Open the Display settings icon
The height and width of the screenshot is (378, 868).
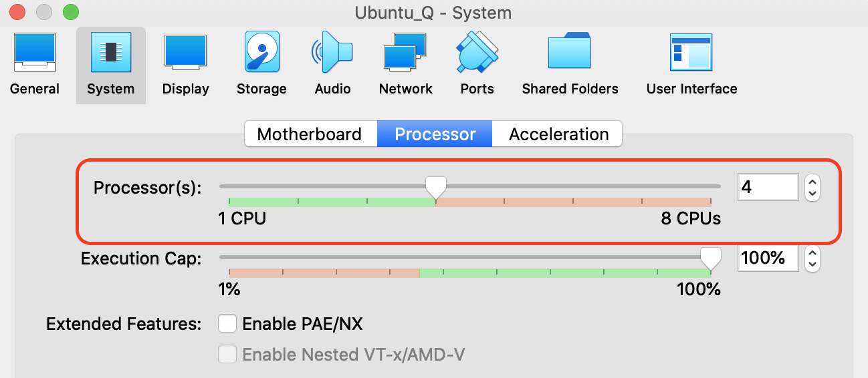(185, 53)
